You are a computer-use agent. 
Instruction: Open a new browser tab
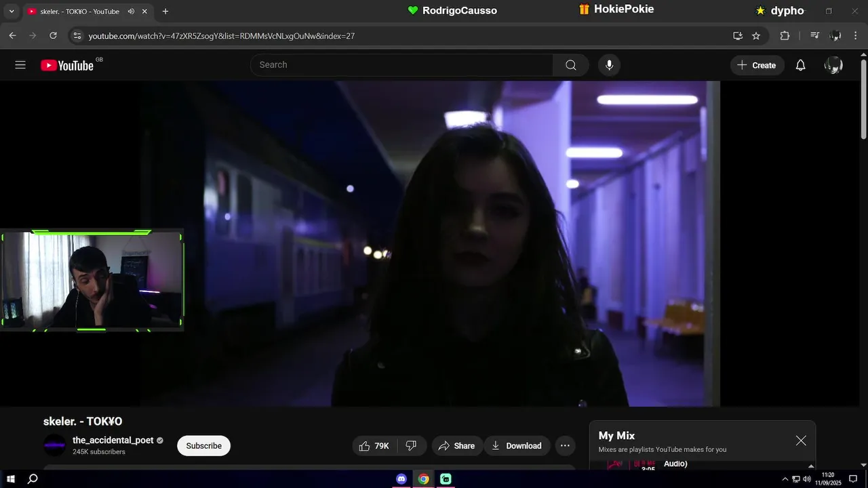click(165, 12)
